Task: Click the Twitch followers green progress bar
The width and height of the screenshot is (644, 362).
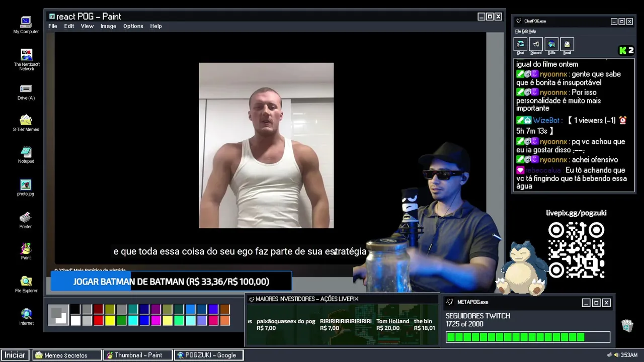Action: (x=528, y=337)
